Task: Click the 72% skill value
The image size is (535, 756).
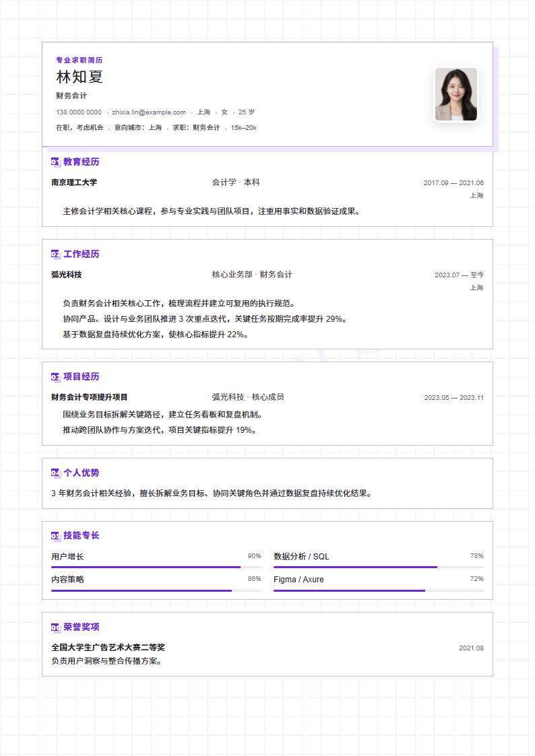Action: [x=476, y=578]
